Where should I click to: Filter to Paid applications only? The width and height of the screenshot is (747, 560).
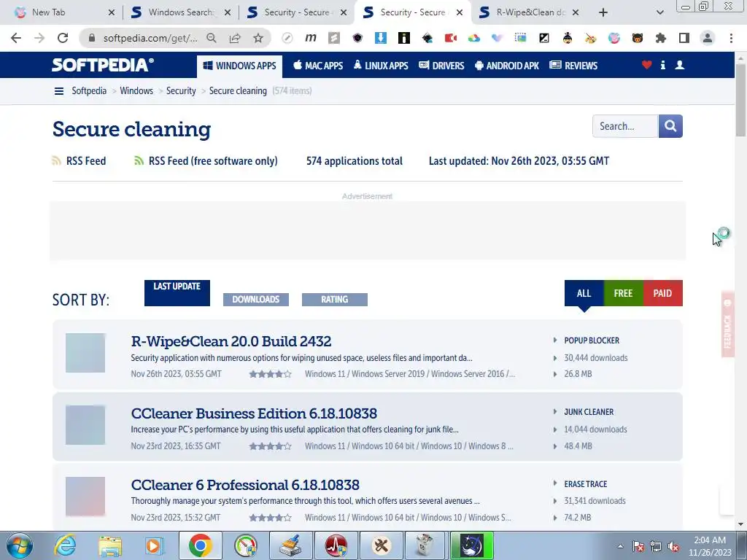click(663, 293)
